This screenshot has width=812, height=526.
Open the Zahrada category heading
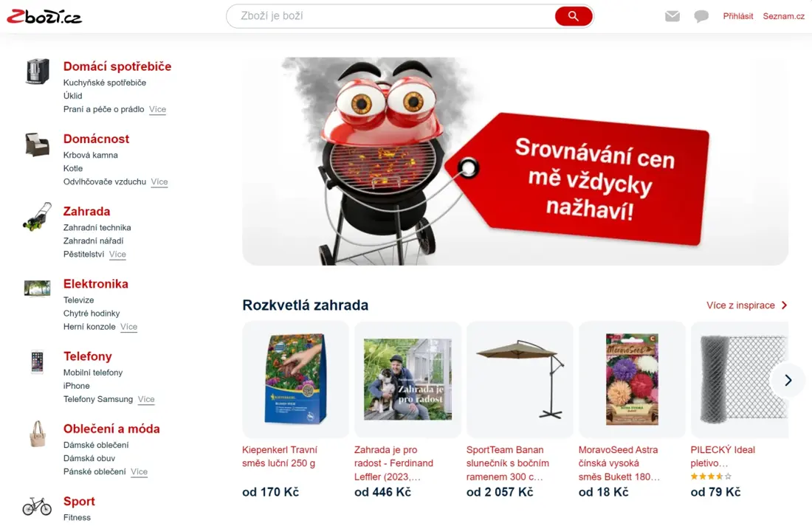[86, 211]
